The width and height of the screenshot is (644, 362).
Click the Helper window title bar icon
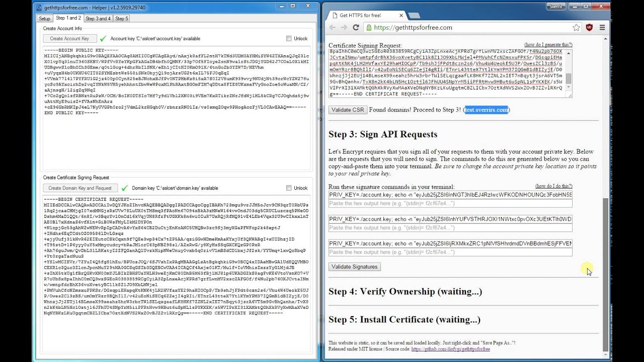[39, 7]
